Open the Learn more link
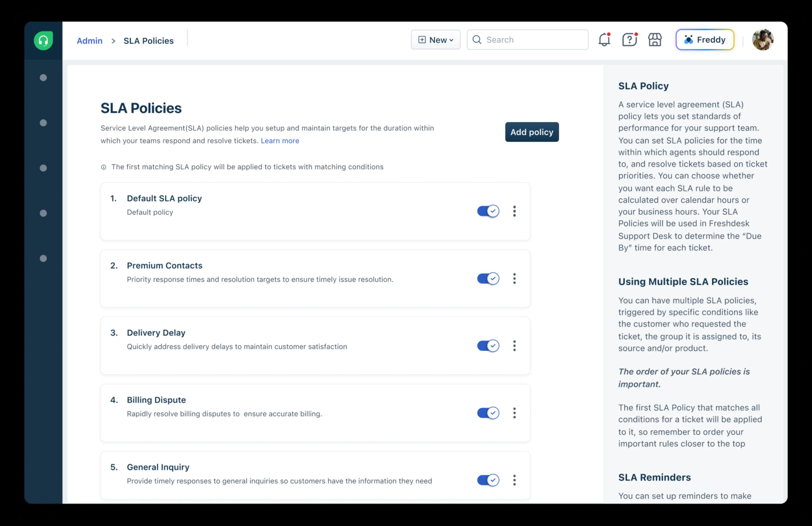Screen dimensions: 812x526 point(280,141)
